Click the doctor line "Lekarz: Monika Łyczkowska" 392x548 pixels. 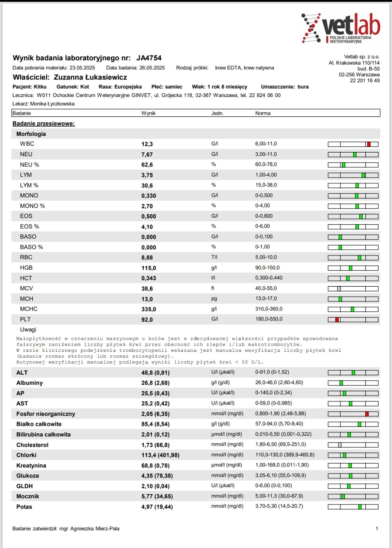point(44,104)
